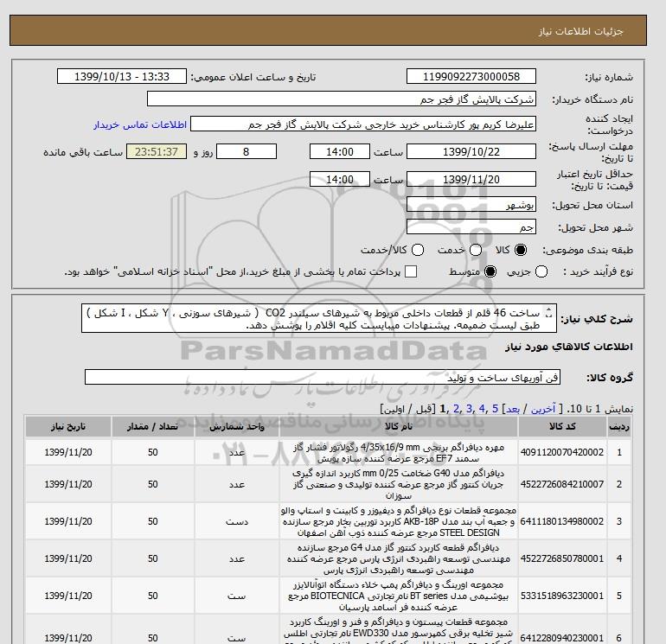Click delivery province field بوشهر
The image size is (666, 644).
coord(471,205)
